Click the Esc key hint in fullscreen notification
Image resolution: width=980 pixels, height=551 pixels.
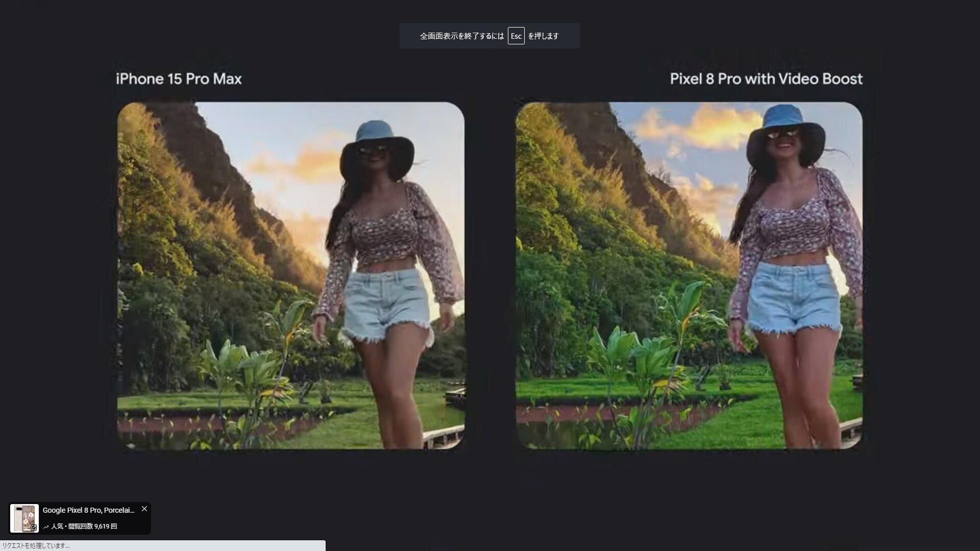tap(516, 36)
